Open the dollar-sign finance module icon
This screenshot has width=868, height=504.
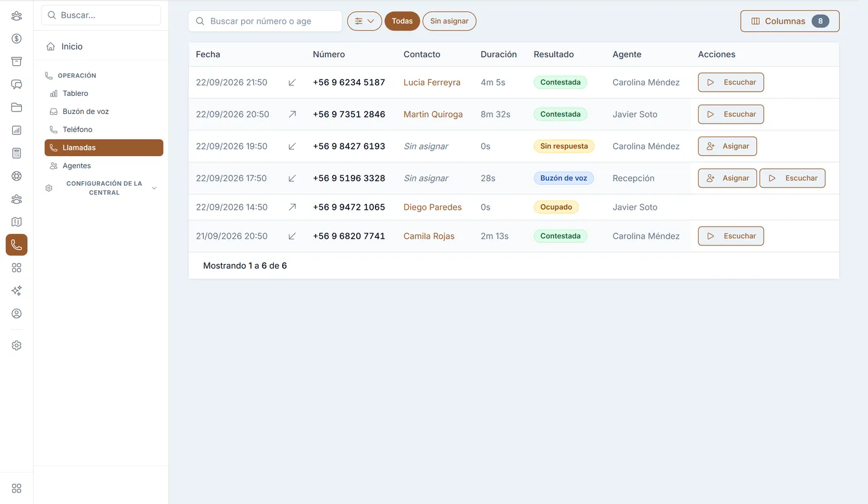tap(16, 39)
